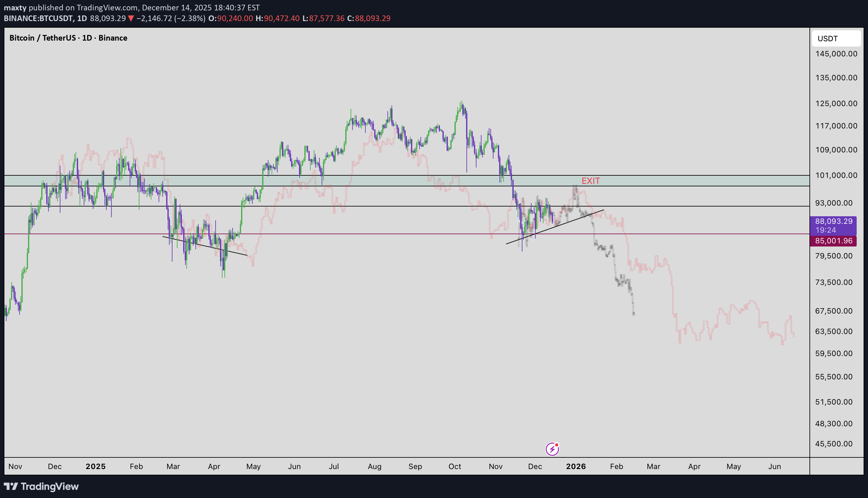Click the BINANCE:BTCUSDT symbol in header

point(38,19)
